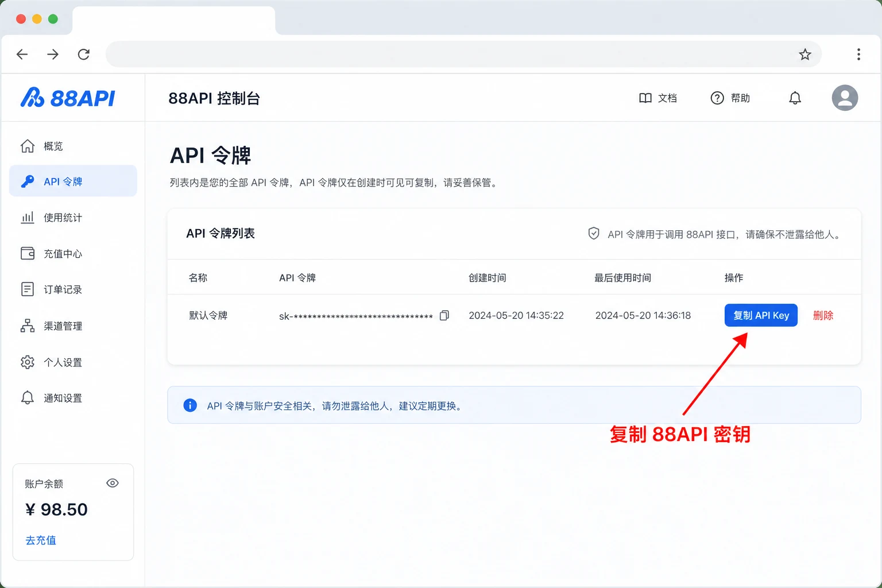Screen dimensions: 882x588
Task: Click the 88API 控制台 header title
Action: tap(214, 98)
